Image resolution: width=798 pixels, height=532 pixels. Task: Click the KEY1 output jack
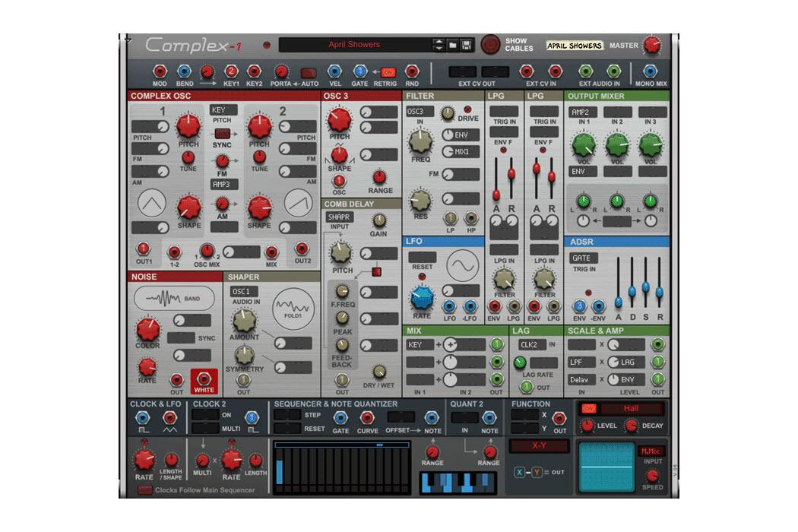point(231,71)
